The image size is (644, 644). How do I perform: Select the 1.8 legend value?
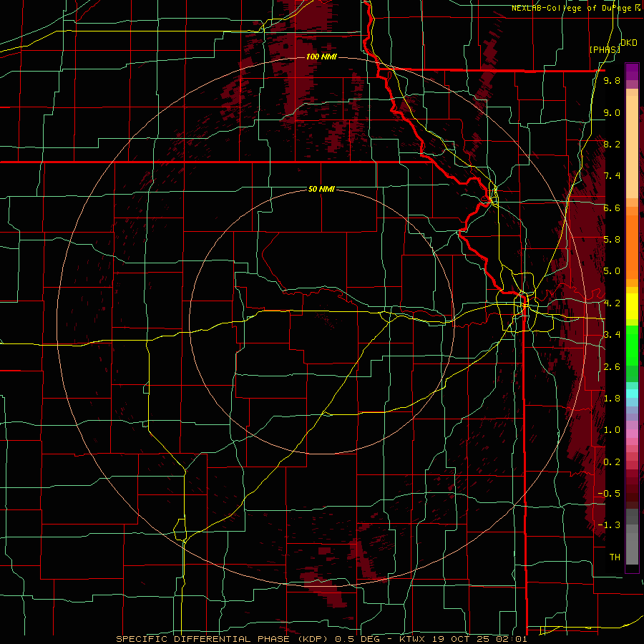612,398
